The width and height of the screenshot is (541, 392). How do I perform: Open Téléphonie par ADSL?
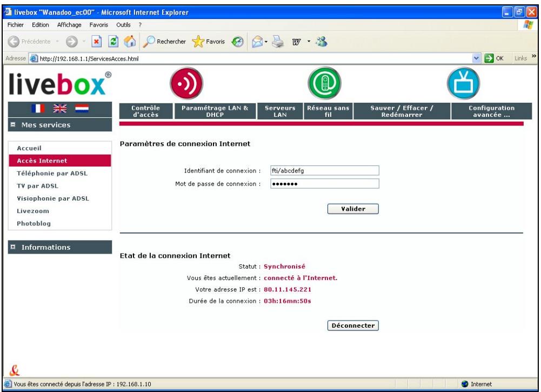52,173
